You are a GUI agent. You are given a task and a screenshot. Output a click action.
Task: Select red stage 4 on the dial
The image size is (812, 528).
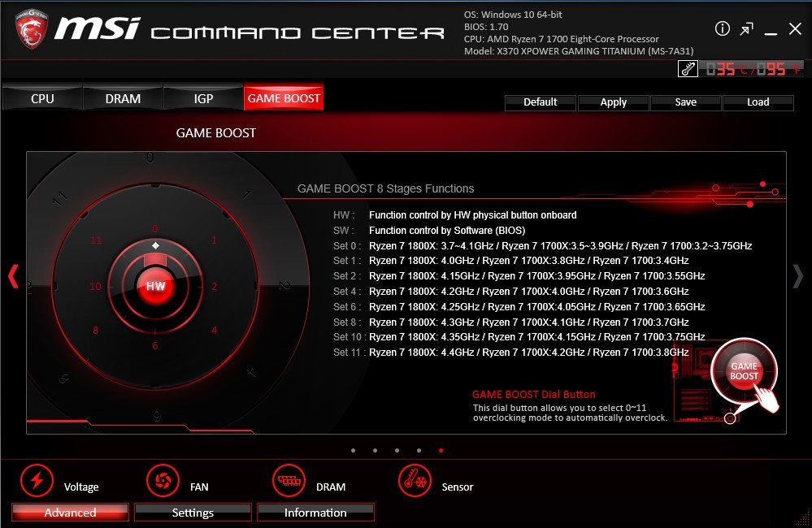point(214,331)
